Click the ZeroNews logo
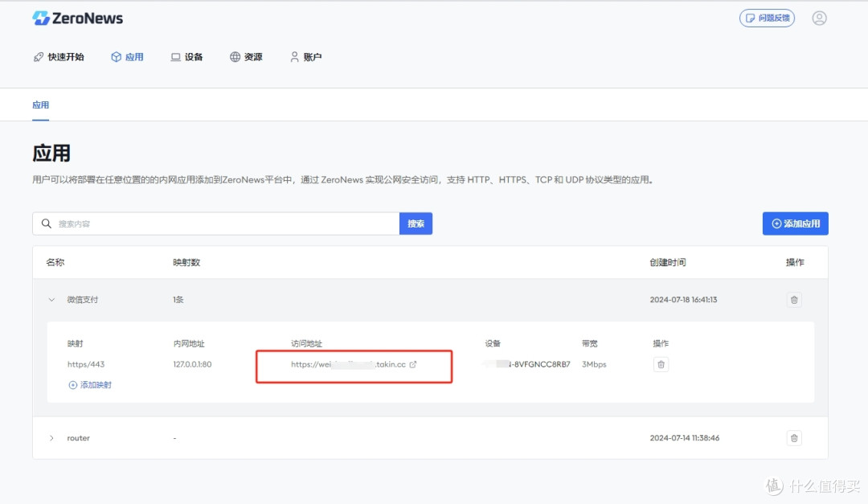This screenshot has width=868, height=504. pos(77,18)
